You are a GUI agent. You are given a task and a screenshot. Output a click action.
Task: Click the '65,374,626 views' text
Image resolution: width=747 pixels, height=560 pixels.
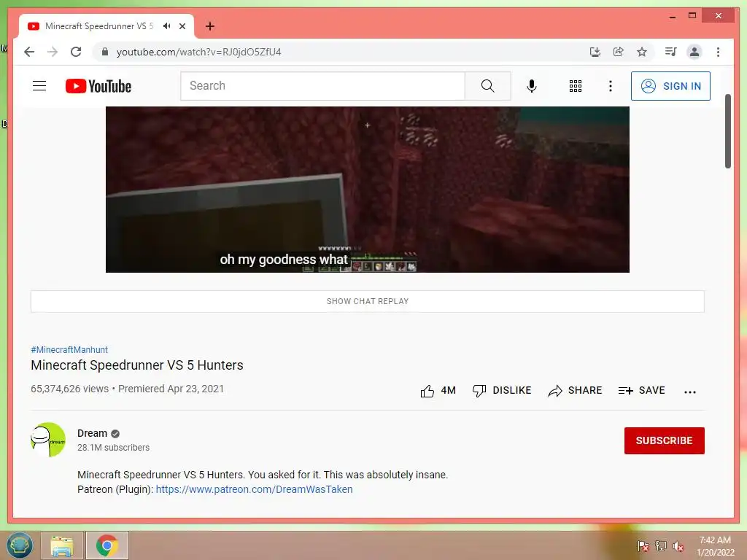69,389
